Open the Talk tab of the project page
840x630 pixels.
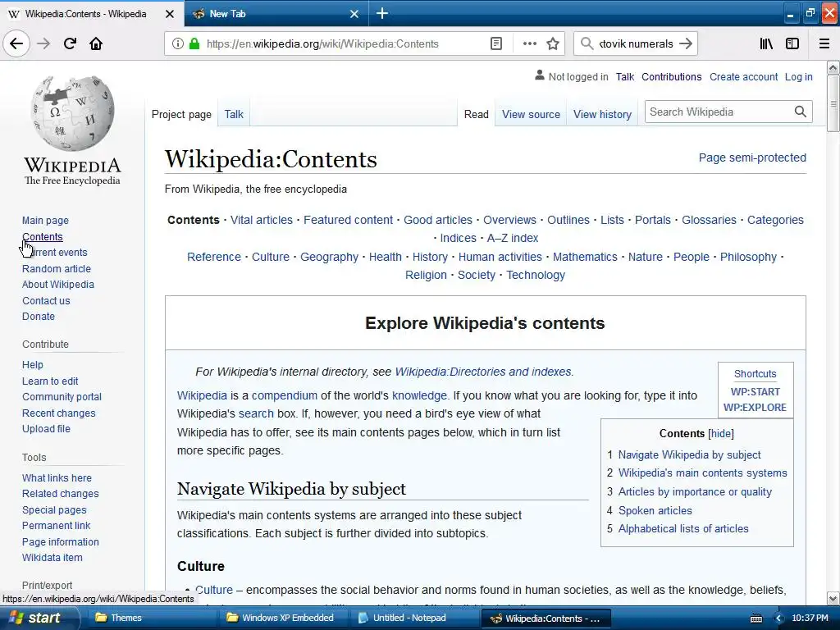(234, 114)
